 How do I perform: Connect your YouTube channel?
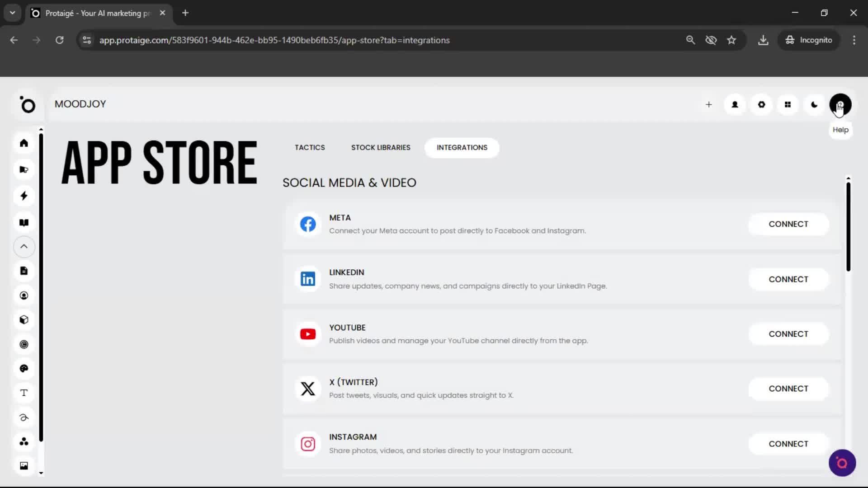coord(788,334)
